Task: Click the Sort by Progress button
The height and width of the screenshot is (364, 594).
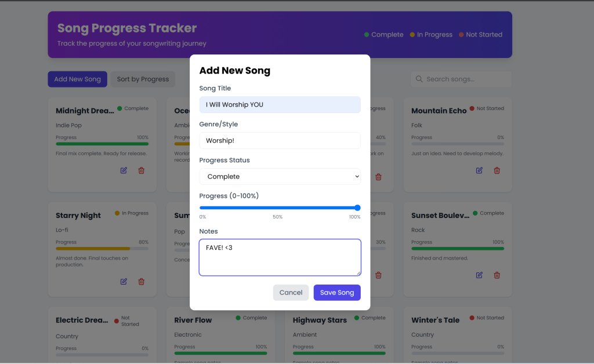Action: [142, 79]
